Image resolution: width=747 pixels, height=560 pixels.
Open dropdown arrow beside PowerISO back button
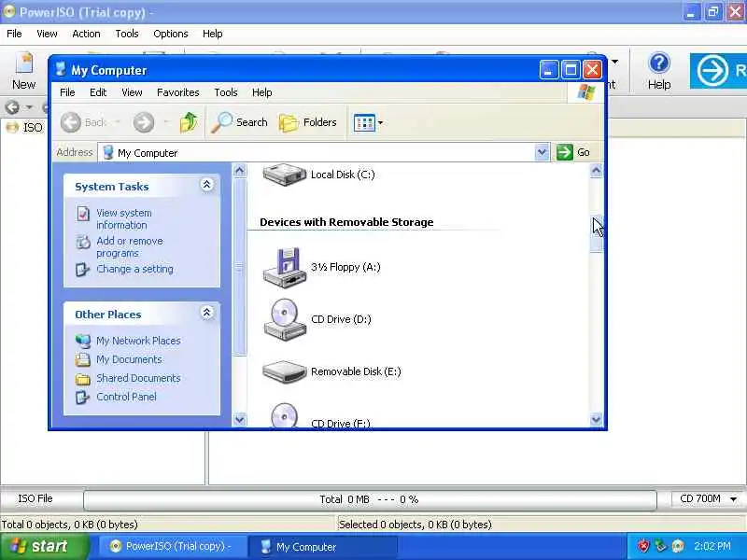pyautogui.click(x=30, y=107)
